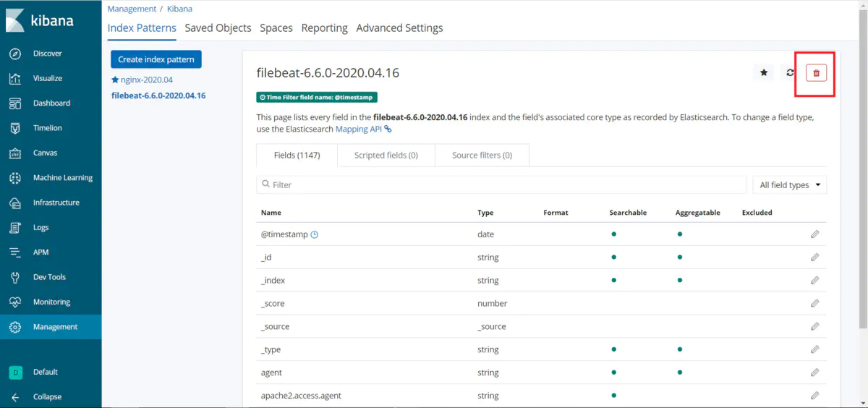The image size is (868, 408).
Task: Refresh the field list icon
Action: point(790,73)
